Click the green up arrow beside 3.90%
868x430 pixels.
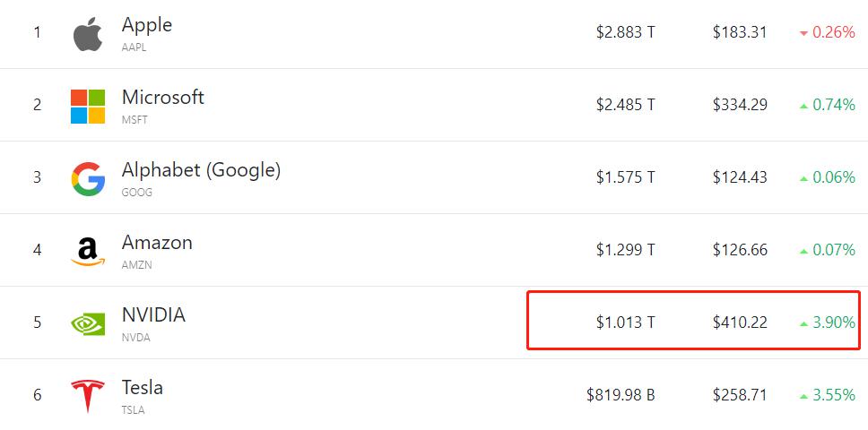click(x=804, y=324)
